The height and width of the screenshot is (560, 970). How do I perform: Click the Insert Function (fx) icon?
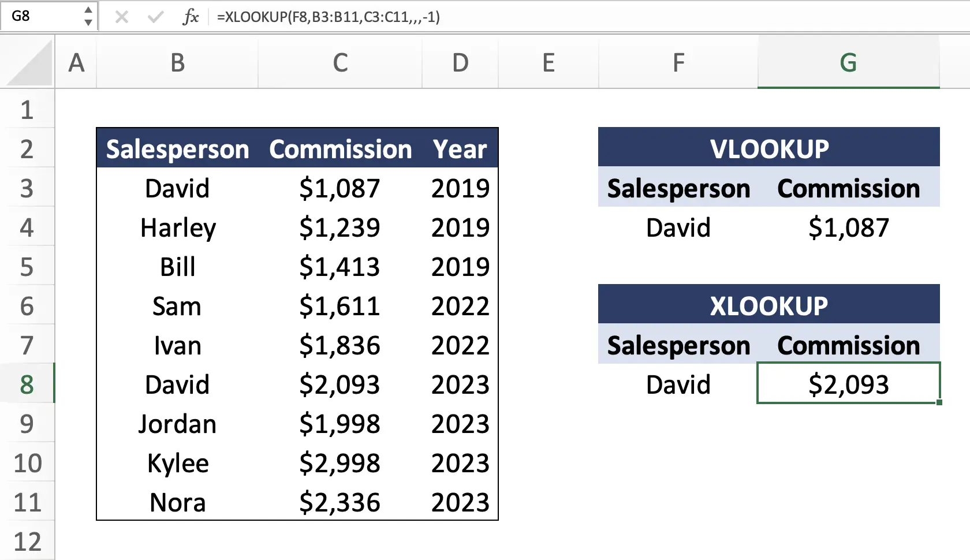pos(191,17)
